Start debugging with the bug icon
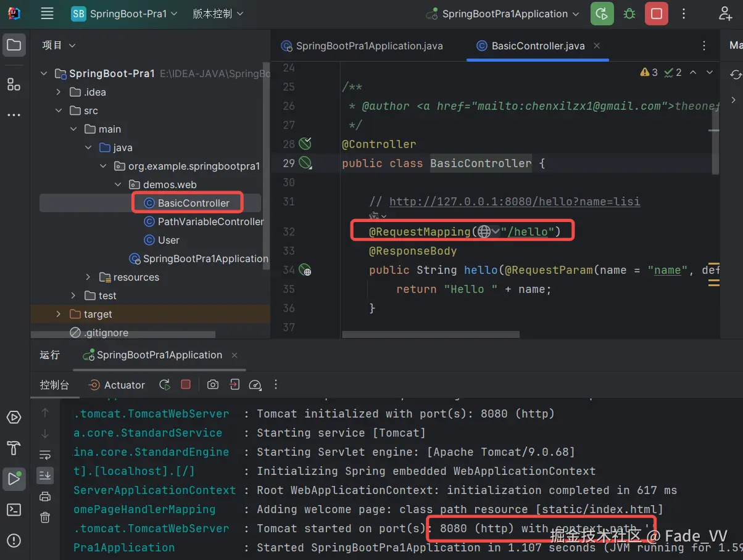The height and width of the screenshot is (560, 743). 629,14
